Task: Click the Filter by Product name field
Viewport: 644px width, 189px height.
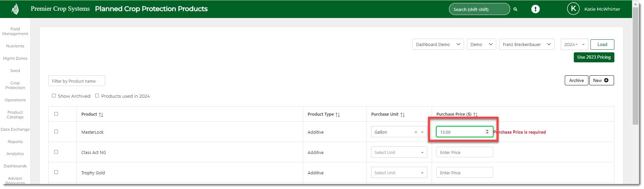Action: click(x=77, y=81)
